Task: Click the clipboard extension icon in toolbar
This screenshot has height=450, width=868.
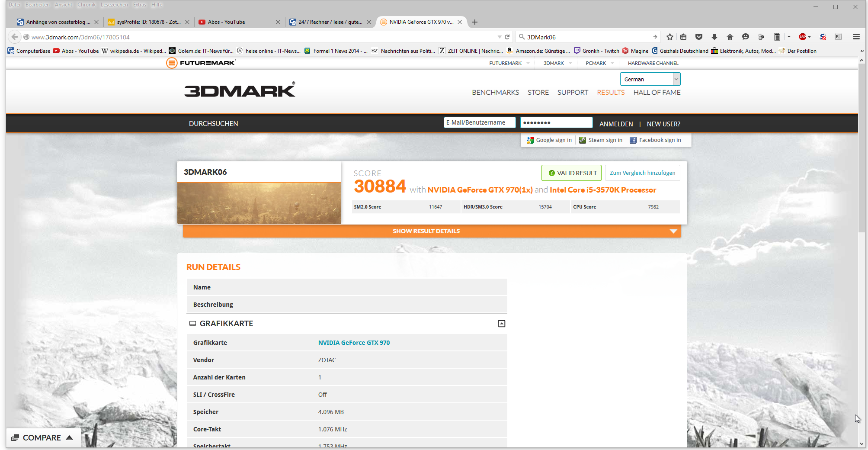Action: click(777, 37)
